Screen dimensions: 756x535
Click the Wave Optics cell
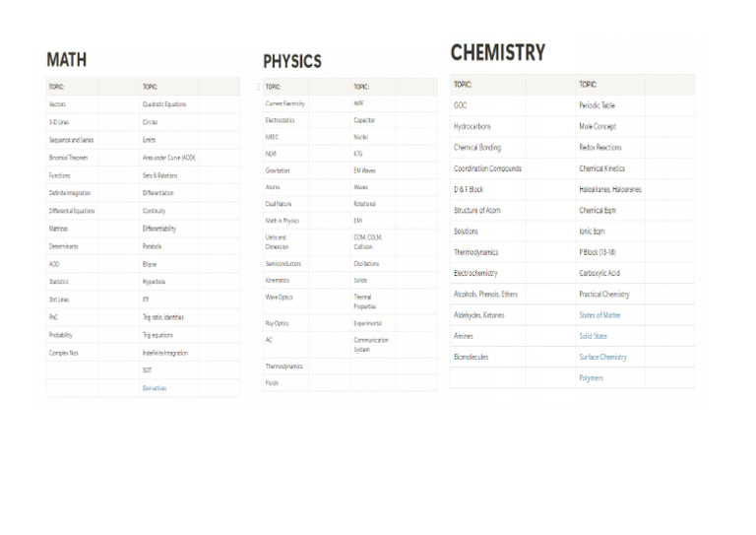[280, 297]
